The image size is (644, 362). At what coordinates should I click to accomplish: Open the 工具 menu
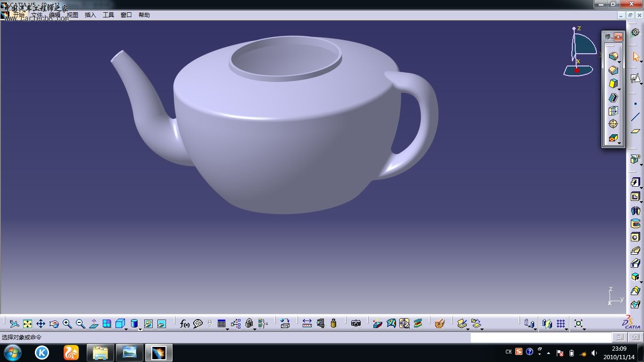coord(108,15)
